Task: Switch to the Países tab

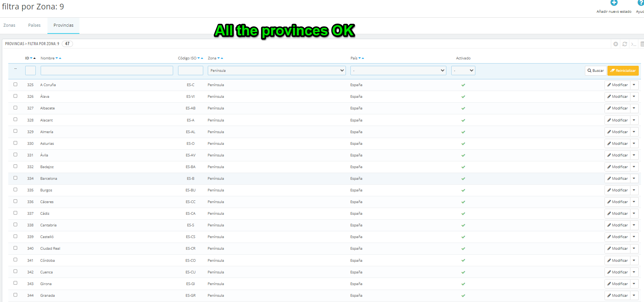Action: click(34, 26)
